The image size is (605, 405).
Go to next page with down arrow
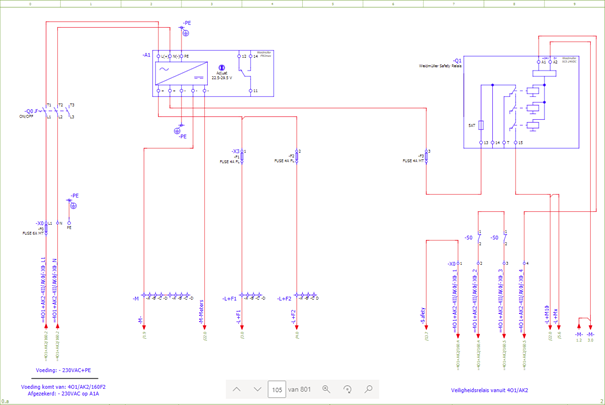click(258, 388)
